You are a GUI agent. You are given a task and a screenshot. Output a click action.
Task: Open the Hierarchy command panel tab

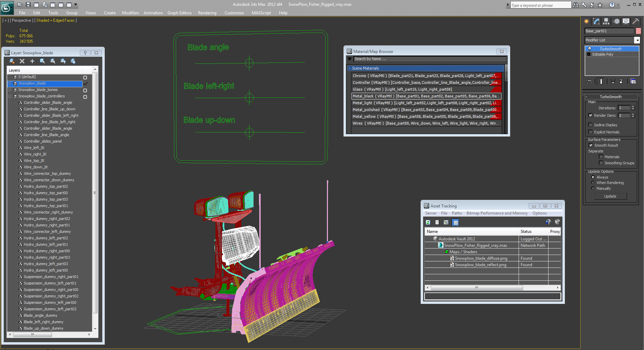606,21
